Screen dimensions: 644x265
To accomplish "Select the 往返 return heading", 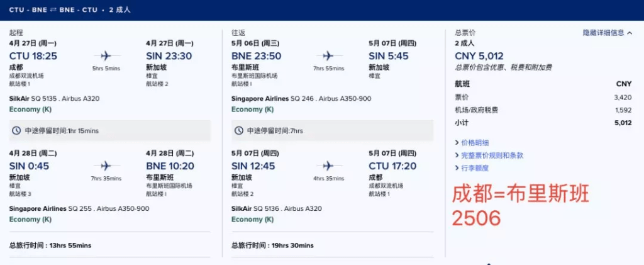I will [x=238, y=32].
